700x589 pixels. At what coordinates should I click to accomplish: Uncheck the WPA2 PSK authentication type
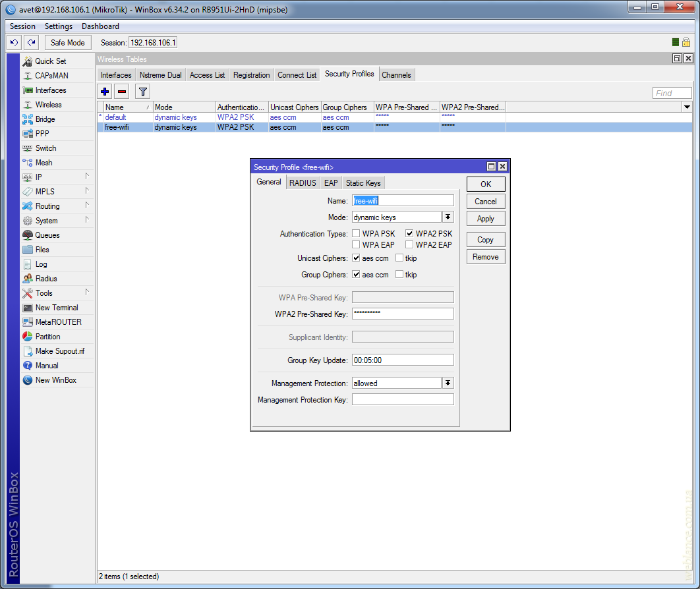409,234
